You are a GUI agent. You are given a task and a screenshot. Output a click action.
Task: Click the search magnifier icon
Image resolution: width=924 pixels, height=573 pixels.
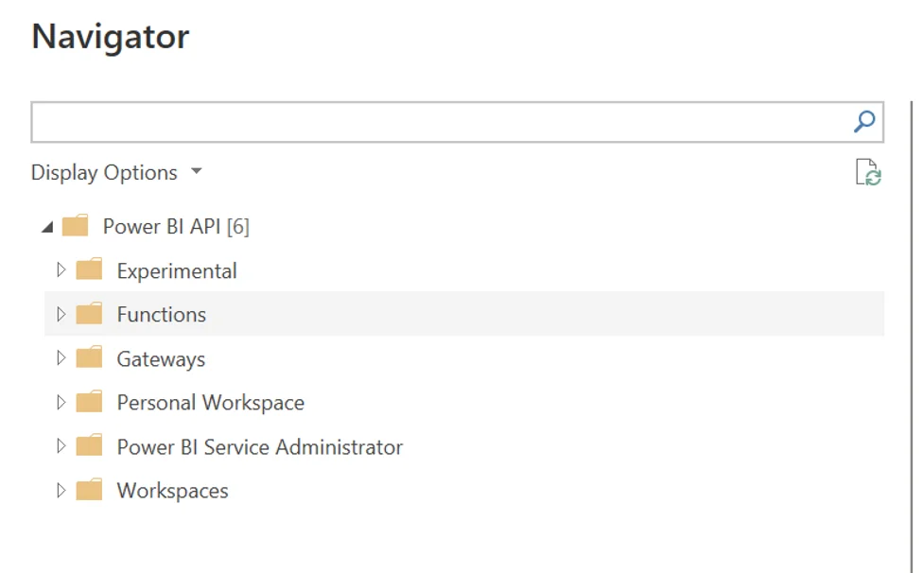863,122
